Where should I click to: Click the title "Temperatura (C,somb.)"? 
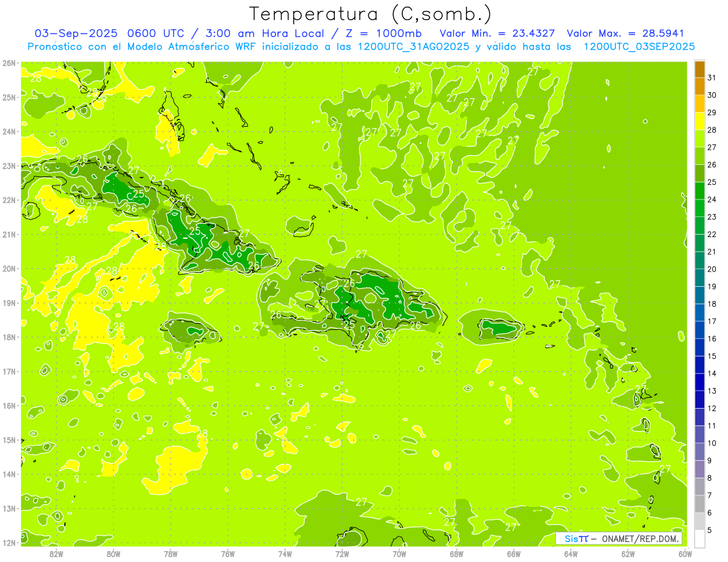(371, 15)
